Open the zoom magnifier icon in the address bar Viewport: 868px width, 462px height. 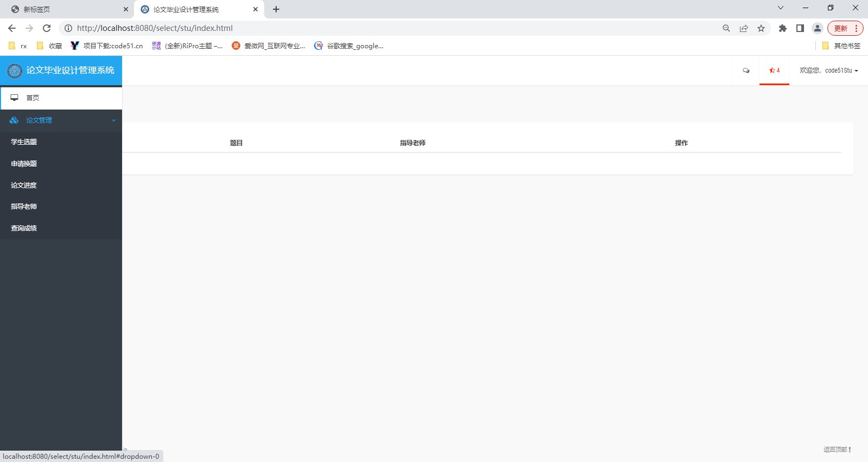coord(726,28)
